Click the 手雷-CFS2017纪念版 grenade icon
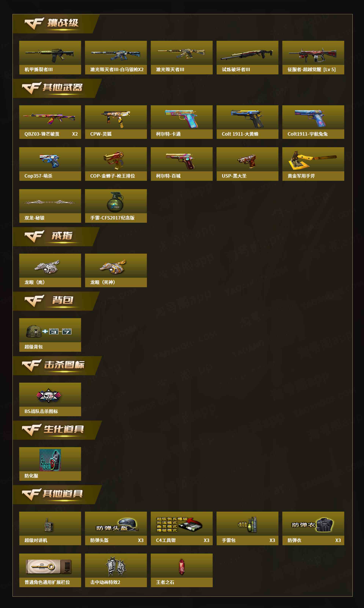This screenshot has height=608, width=364. tap(115, 202)
